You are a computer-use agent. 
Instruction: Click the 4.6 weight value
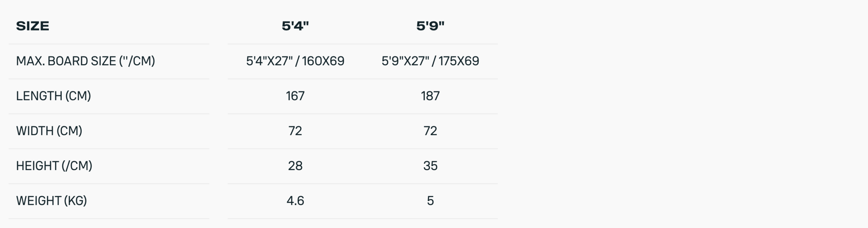point(295,201)
